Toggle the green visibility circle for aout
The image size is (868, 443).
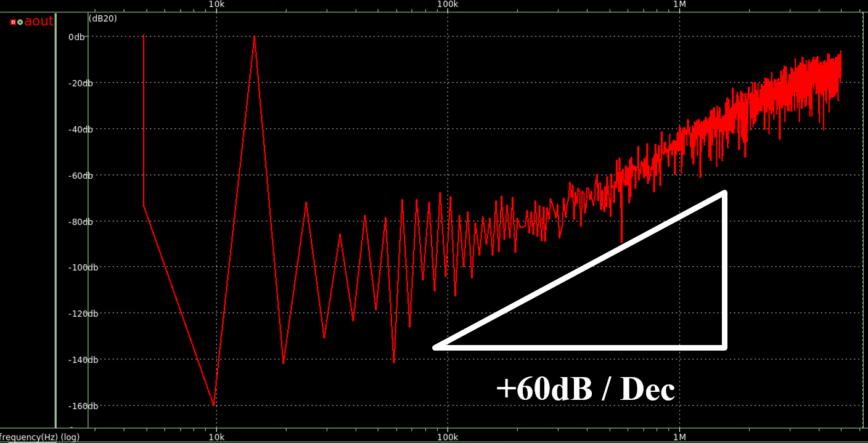[20, 22]
